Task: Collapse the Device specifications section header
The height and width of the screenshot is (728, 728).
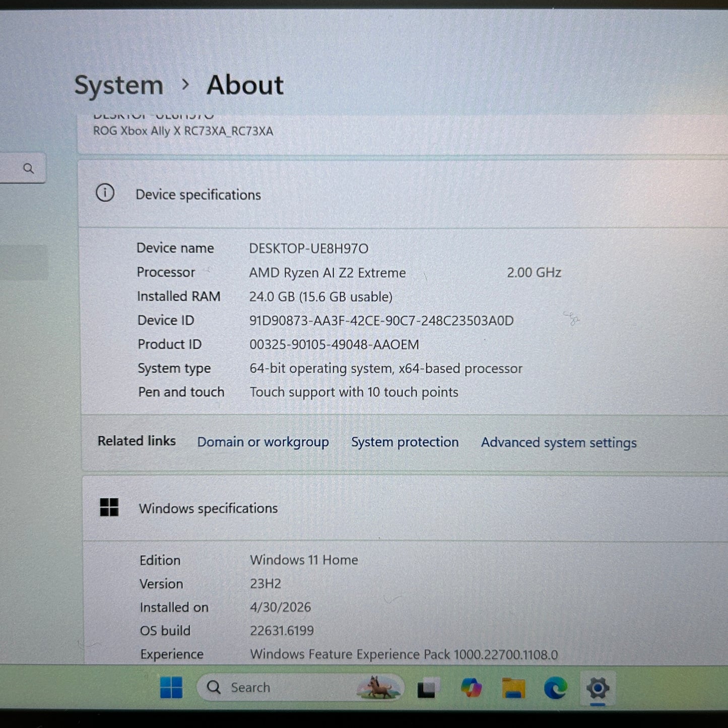Action: tap(403, 194)
